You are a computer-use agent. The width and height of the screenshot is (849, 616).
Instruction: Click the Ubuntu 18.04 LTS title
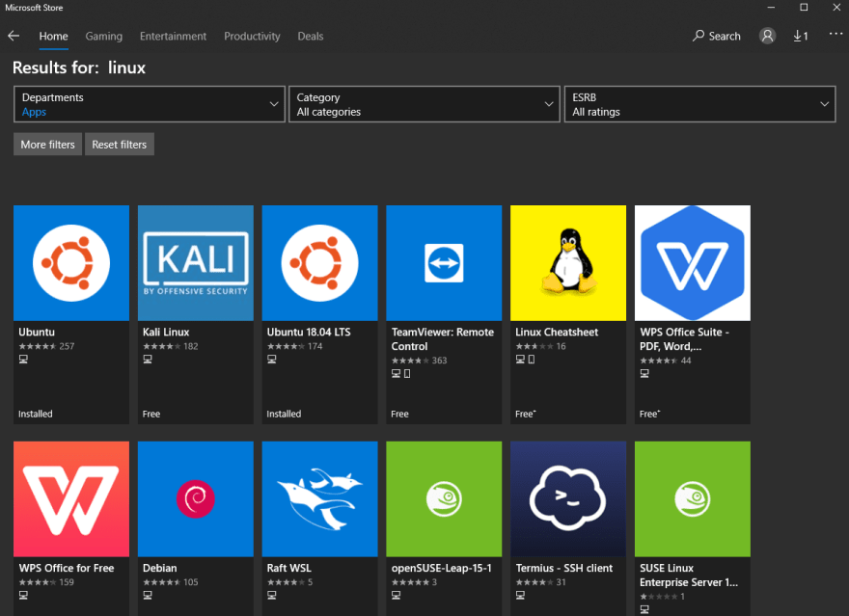click(309, 332)
